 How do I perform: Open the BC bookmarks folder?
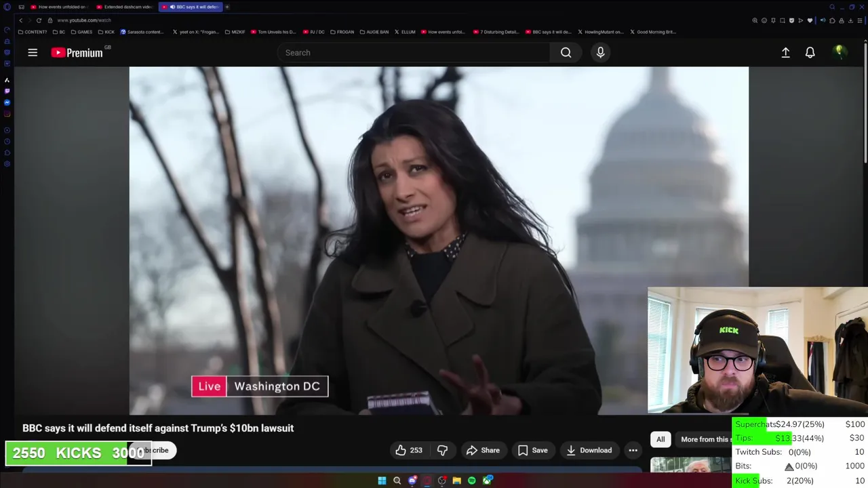pos(59,32)
